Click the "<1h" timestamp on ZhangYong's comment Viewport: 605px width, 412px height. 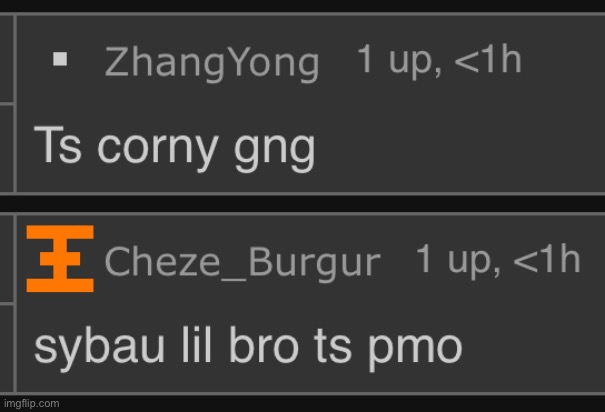click(488, 59)
